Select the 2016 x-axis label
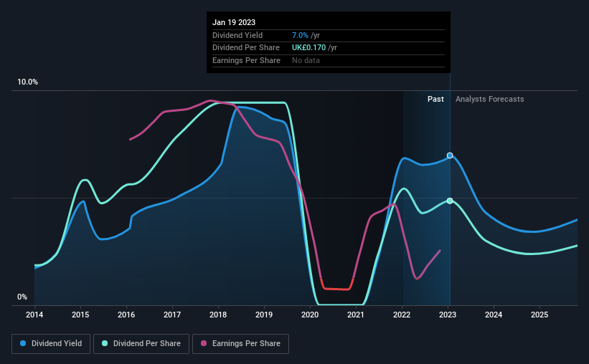Image resolution: width=589 pixels, height=364 pixels. (126, 315)
